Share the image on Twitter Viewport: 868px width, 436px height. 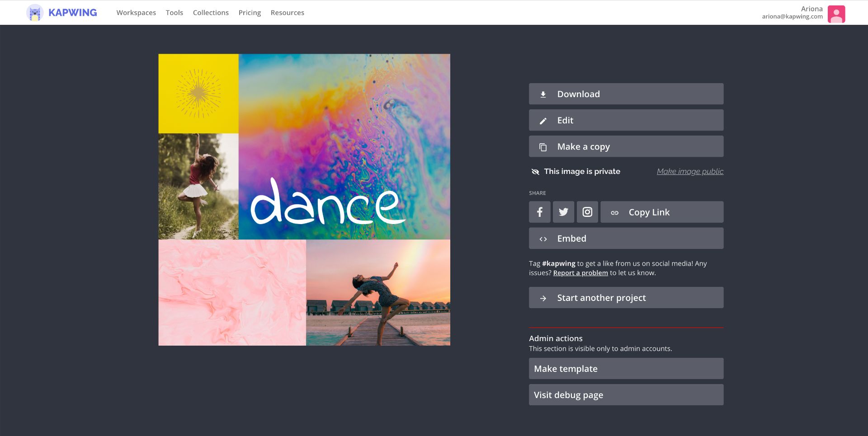[x=563, y=212]
